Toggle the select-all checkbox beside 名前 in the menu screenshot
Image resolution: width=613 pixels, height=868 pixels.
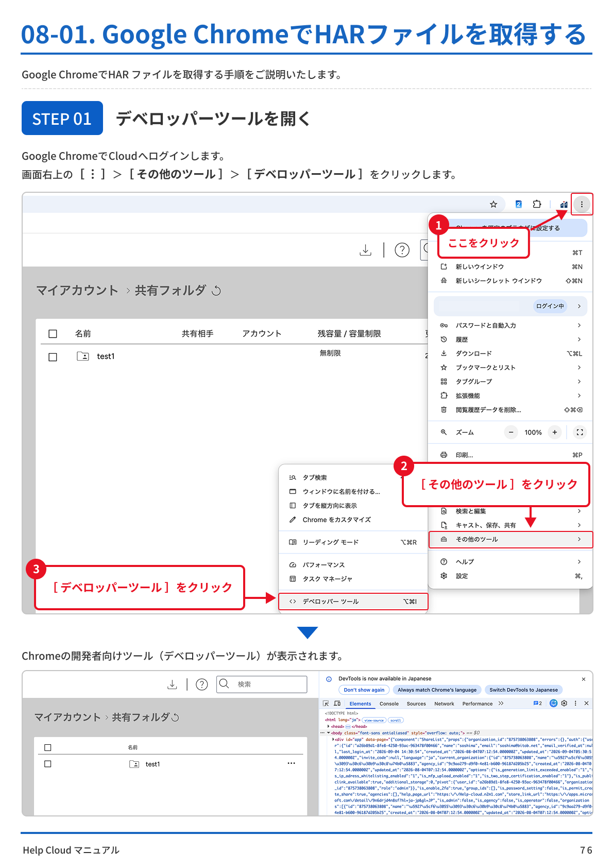(53, 334)
